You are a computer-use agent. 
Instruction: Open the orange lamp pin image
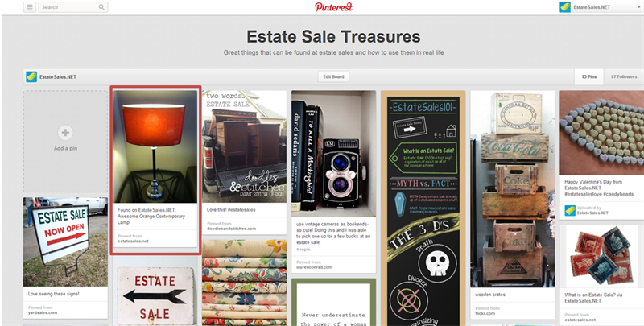155,146
